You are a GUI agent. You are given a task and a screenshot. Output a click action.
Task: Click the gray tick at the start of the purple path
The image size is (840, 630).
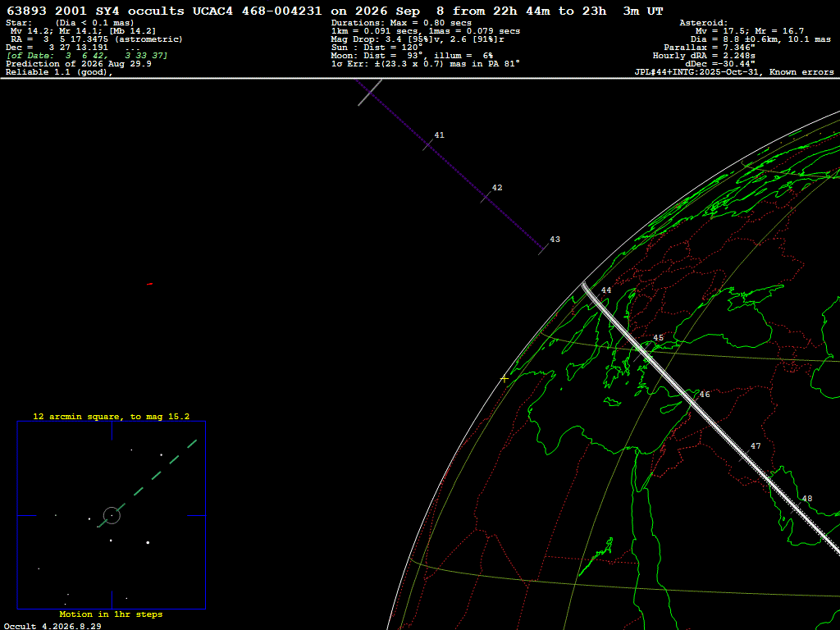pyautogui.click(x=370, y=92)
